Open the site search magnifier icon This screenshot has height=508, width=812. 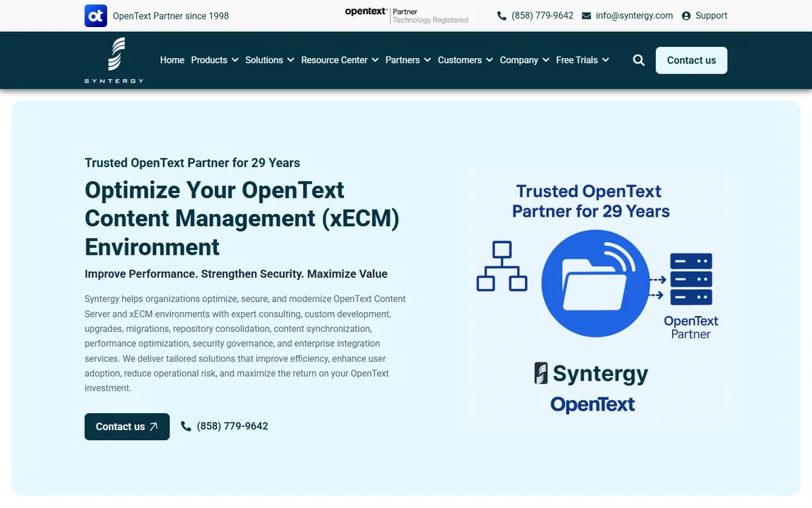tap(639, 60)
